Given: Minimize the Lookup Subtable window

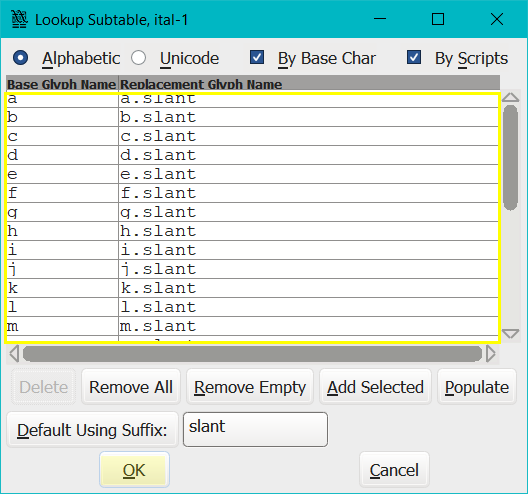Looking at the screenshot, I should (x=380, y=19).
